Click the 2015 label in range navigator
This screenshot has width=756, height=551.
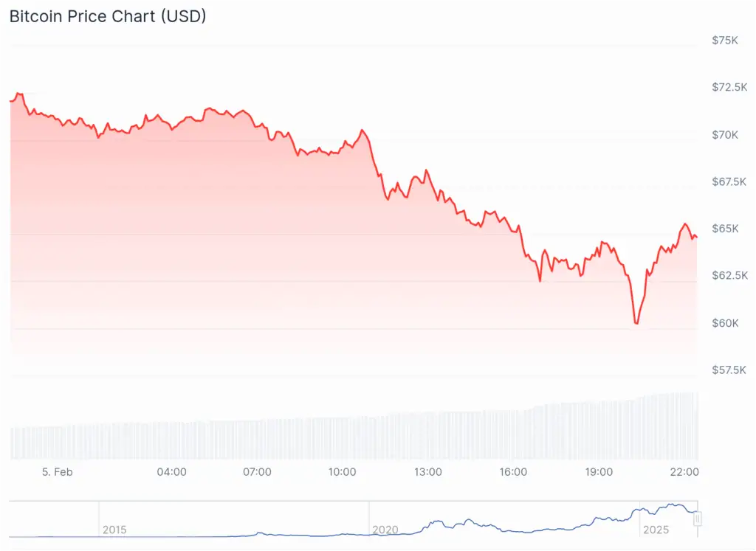114,530
